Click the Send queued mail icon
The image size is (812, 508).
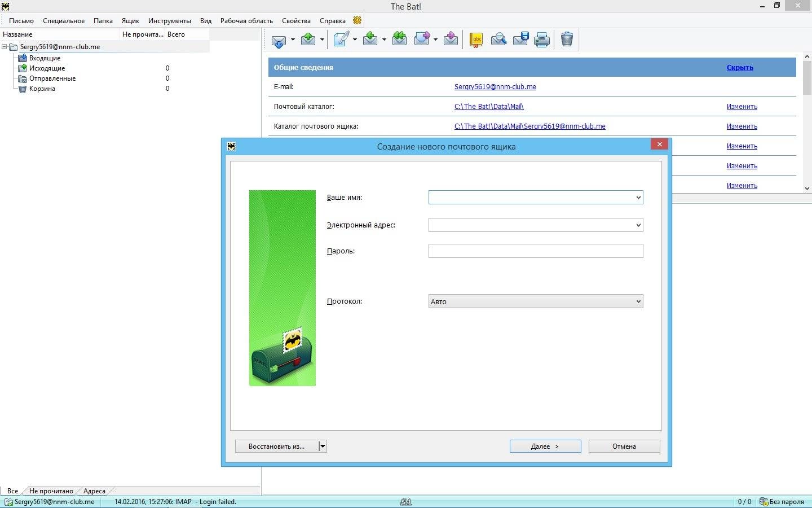click(x=308, y=39)
